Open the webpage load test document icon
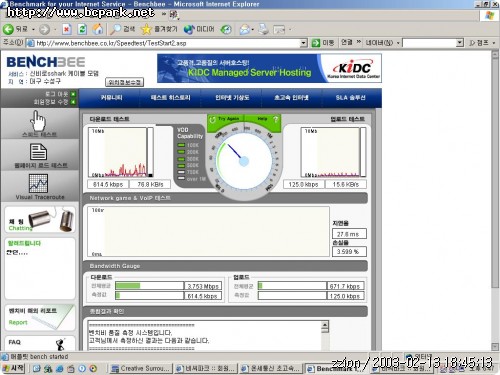500x375 pixels. (x=39, y=152)
